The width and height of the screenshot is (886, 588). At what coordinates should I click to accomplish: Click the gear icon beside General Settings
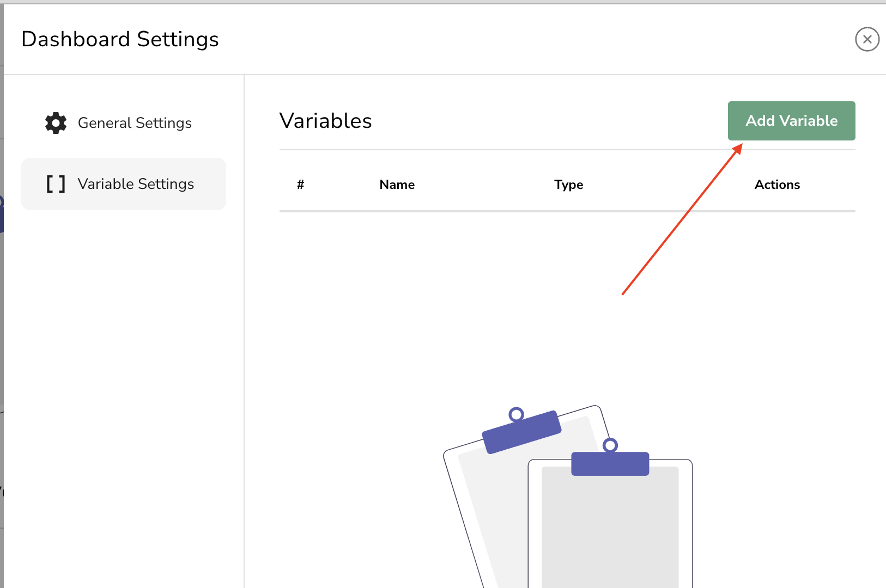[x=56, y=123]
